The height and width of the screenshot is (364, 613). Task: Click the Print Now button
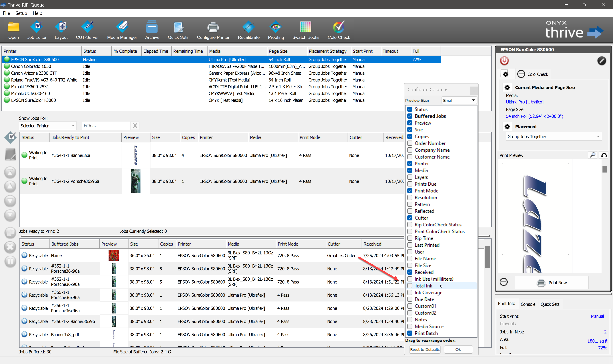click(551, 283)
